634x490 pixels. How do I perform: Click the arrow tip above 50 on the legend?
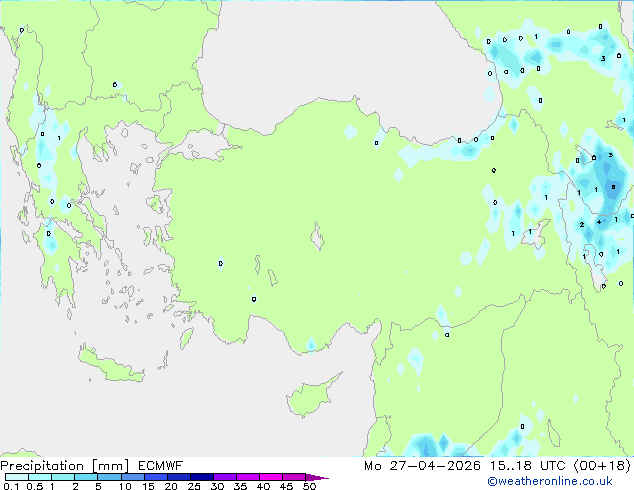click(x=317, y=477)
